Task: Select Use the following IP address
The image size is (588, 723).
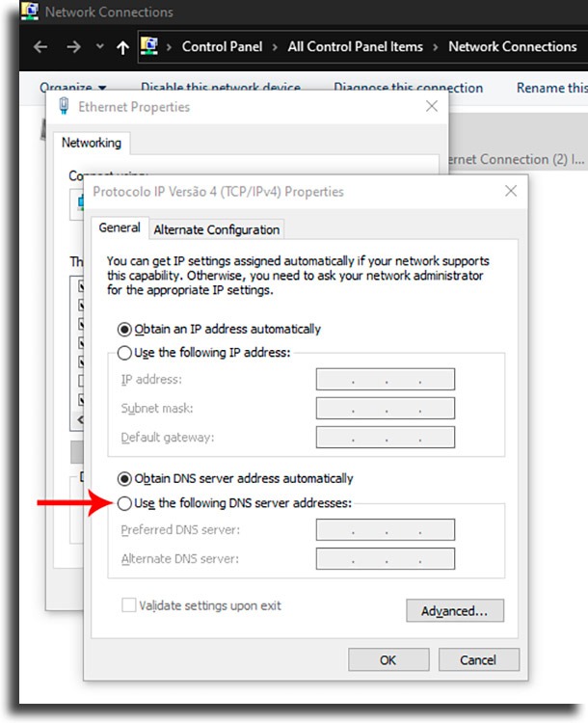Action: coord(203,353)
